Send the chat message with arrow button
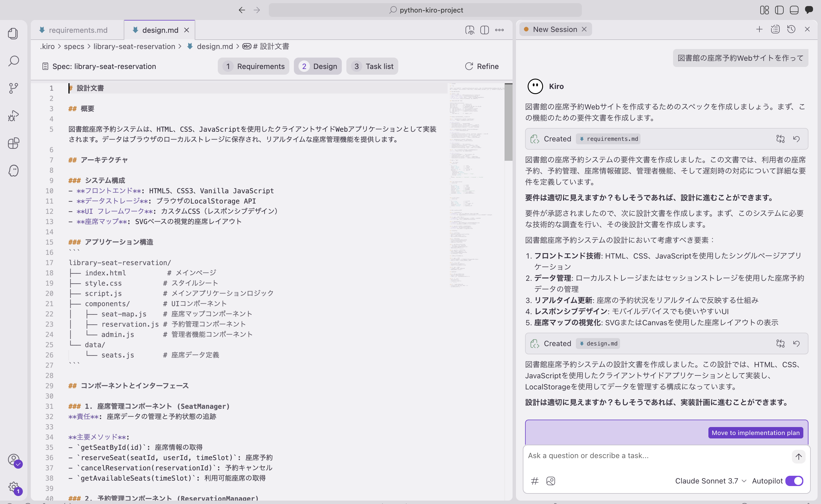The height and width of the screenshot is (504, 821). [798, 457]
